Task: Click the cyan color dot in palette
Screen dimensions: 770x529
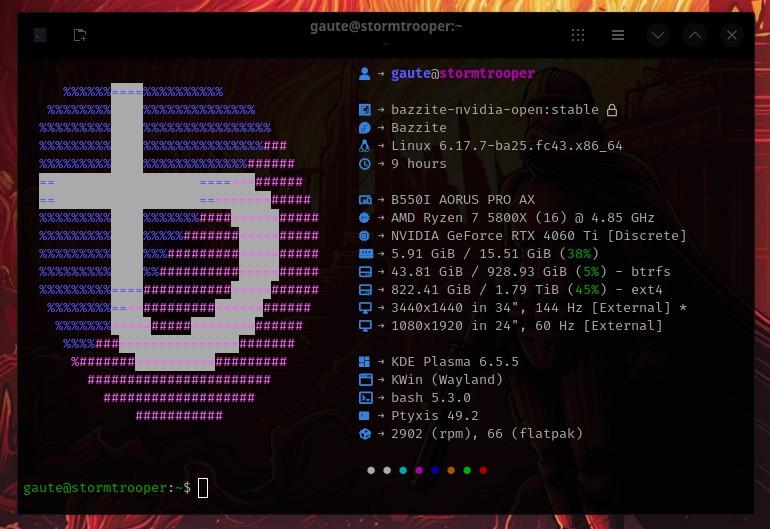Action: tap(403, 470)
